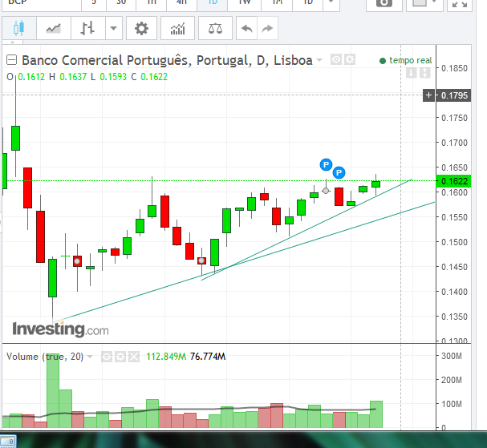Toggle main series visibility eye icon

coord(335,59)
